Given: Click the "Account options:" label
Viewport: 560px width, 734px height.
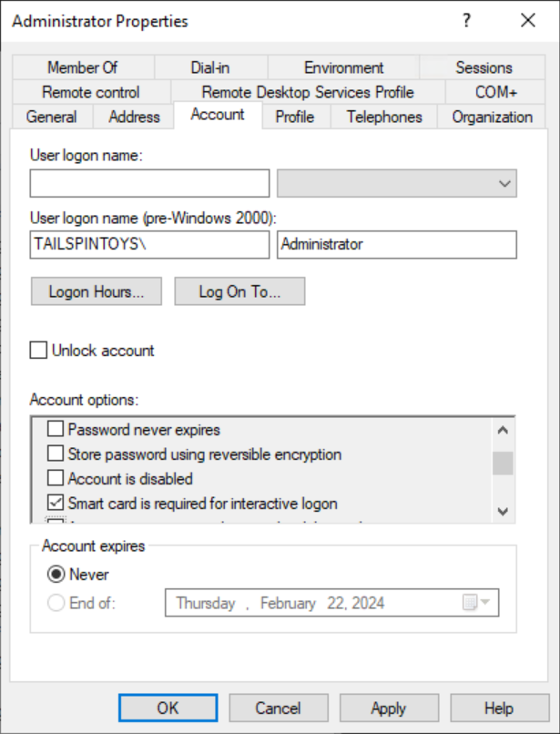Looking at the screenshot, I should [85, 400].
